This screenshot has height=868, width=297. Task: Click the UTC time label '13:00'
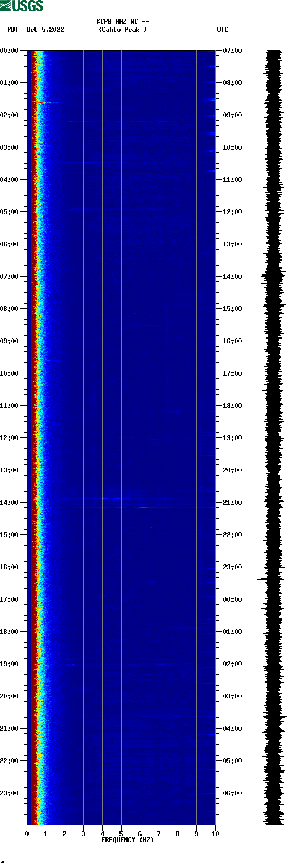tap(232, 244)
